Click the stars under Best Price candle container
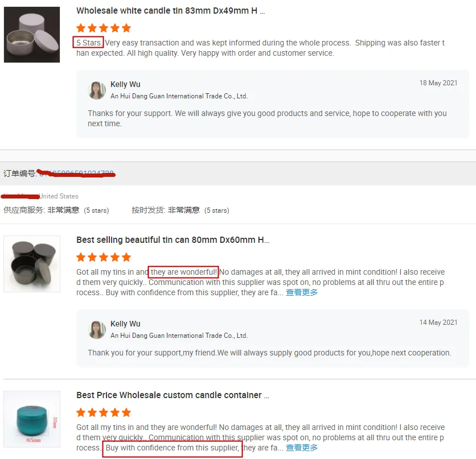This screenshot has height=459, width=476. [x=104, y=412]
